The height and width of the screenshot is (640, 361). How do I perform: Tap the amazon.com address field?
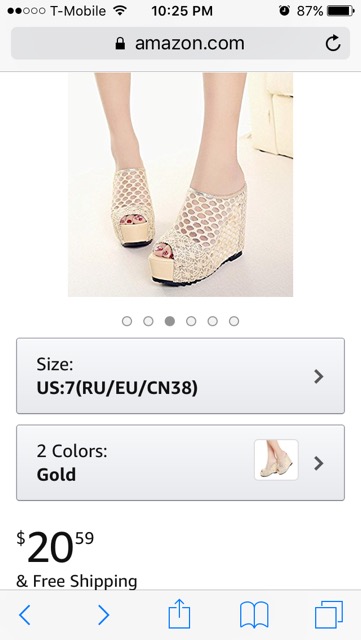(x=180, y=43)
